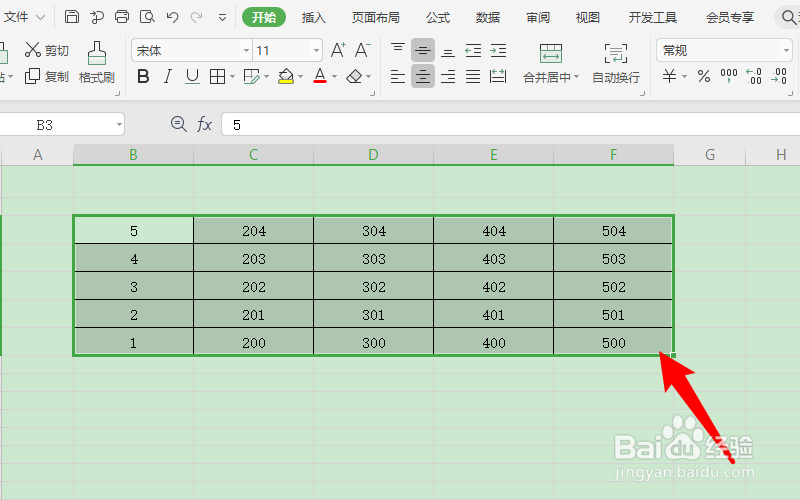Click the clear format eraser icon
Viewport: 800px width, 500px height.
coord(354,77)
